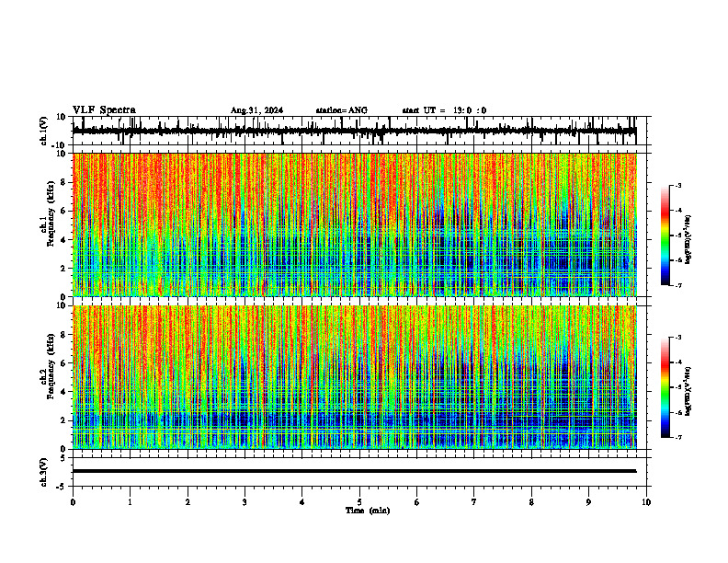Image resolution: width=728 pixels, height=563 pixels.
Task: Click time axis tick label "1"
Action: point(130,502)
